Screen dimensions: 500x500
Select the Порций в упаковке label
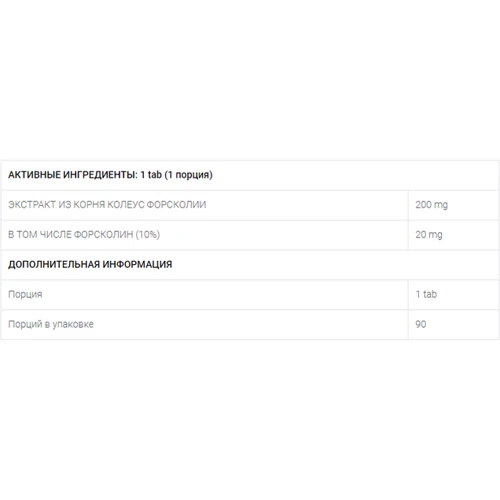[51, 324]
